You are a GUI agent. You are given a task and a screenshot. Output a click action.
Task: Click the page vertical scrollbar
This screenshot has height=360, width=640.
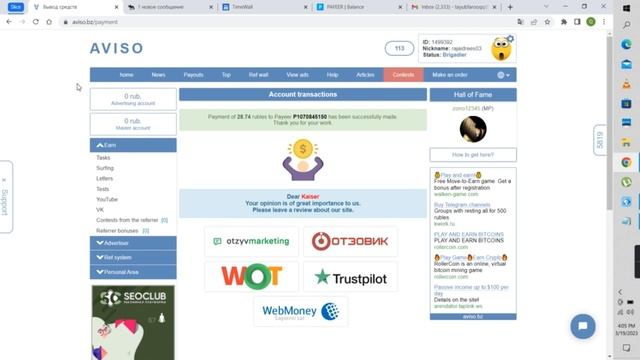click(x=609, y=122)
